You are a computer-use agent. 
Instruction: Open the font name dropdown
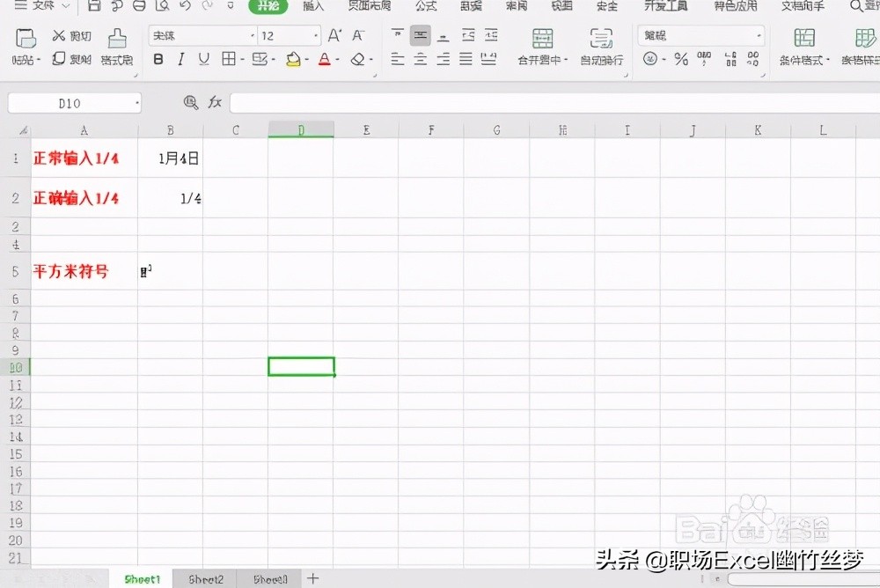[201, 35]
